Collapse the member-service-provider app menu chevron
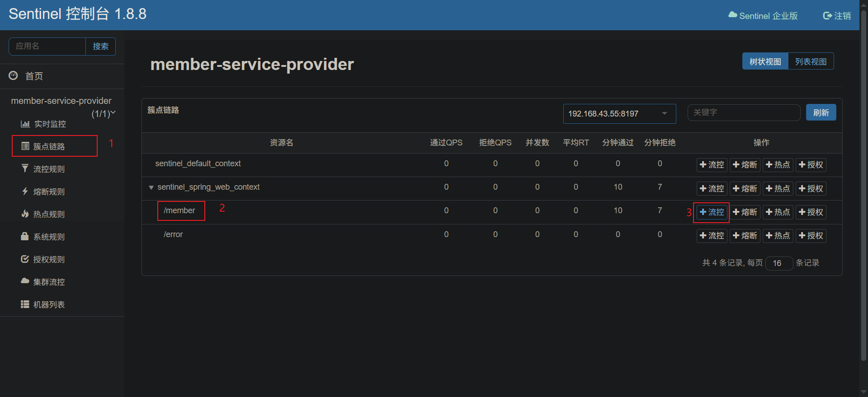 pos(113,112)
